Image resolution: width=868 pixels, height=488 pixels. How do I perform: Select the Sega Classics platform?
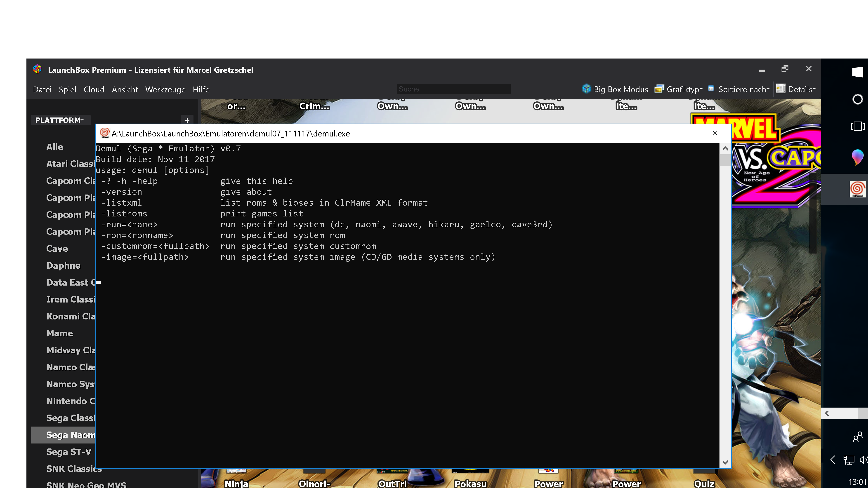click(71, 418)
